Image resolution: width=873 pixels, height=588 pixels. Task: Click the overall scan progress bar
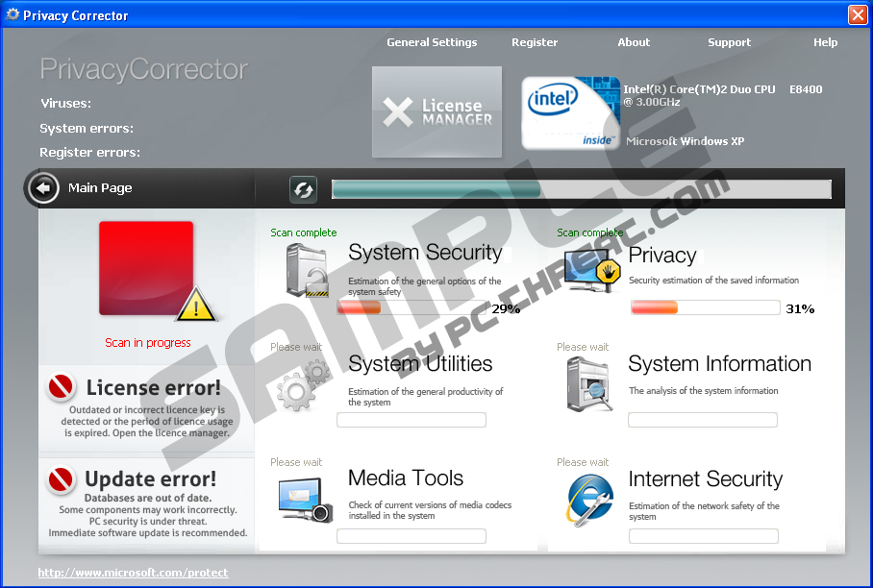(x=582, y=189)
